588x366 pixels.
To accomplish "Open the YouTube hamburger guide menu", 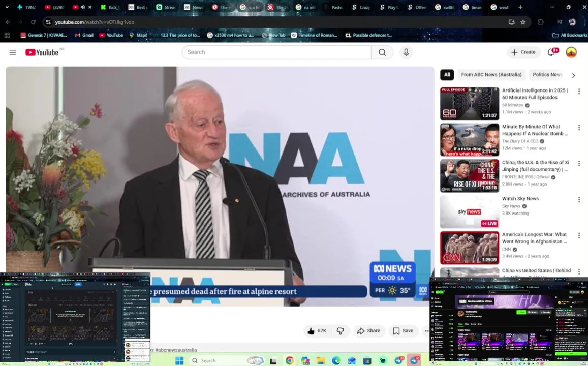I will (x=13, y=52).
